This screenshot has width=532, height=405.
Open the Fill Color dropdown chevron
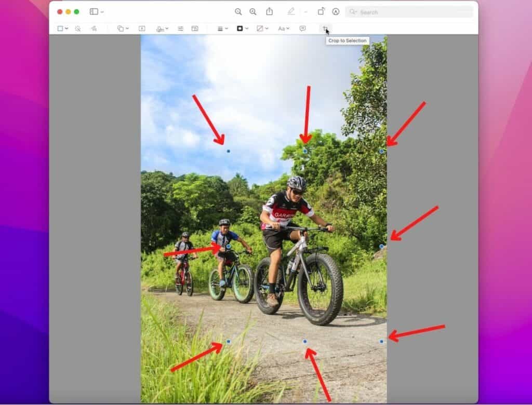pos(267,29)
